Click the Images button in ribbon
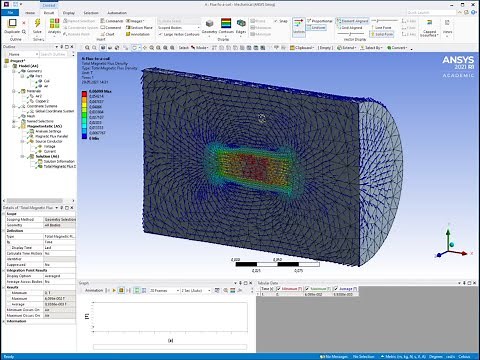 [135, 21]
